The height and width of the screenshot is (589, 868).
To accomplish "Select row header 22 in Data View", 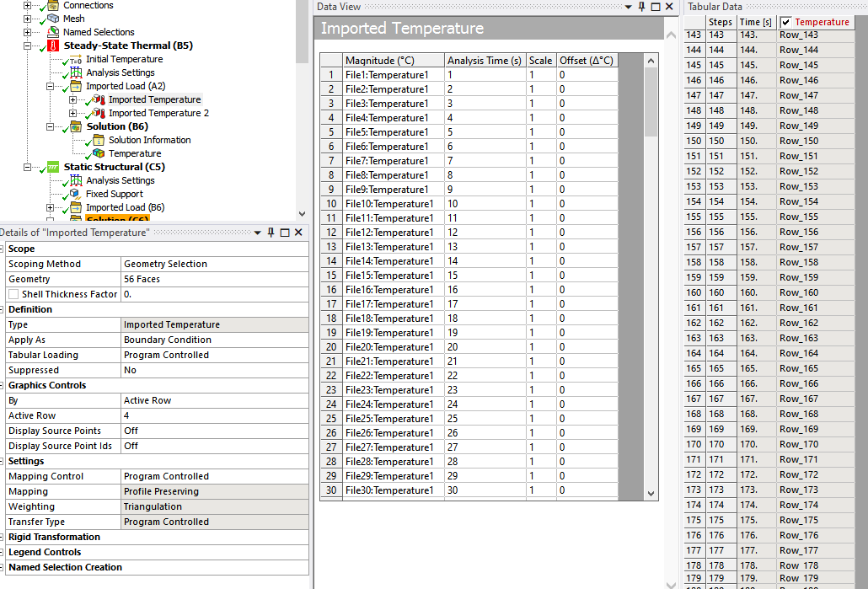I will tap(331, 376).
